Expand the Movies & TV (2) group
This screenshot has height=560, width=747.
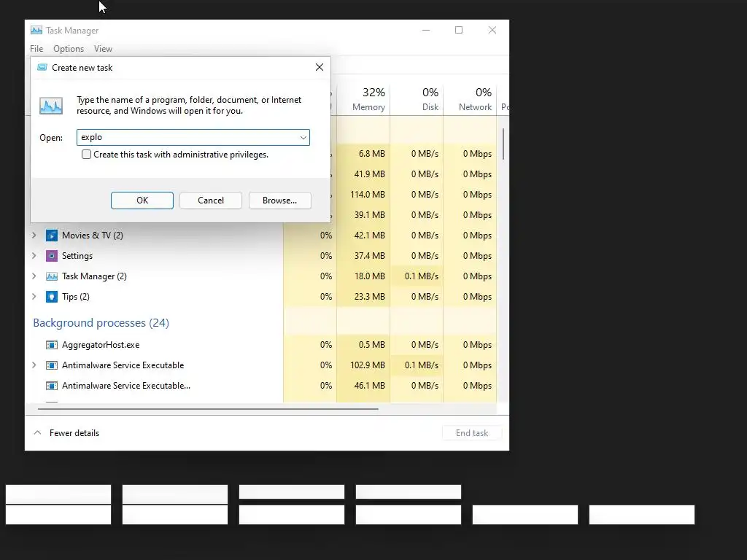(x=34, y=236)
